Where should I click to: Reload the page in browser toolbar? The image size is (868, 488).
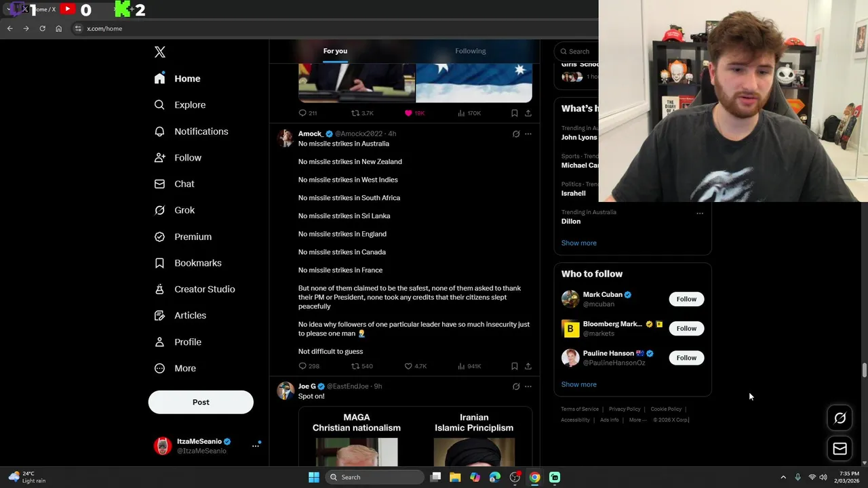pyautogui.click(x=42, y=28)
